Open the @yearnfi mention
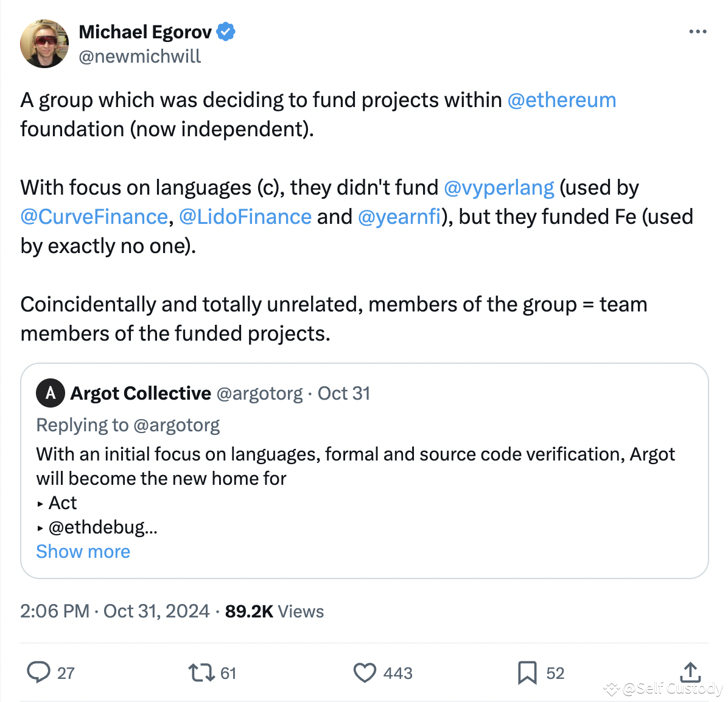This screenshot has width=728, height=702. coord(399,217)
